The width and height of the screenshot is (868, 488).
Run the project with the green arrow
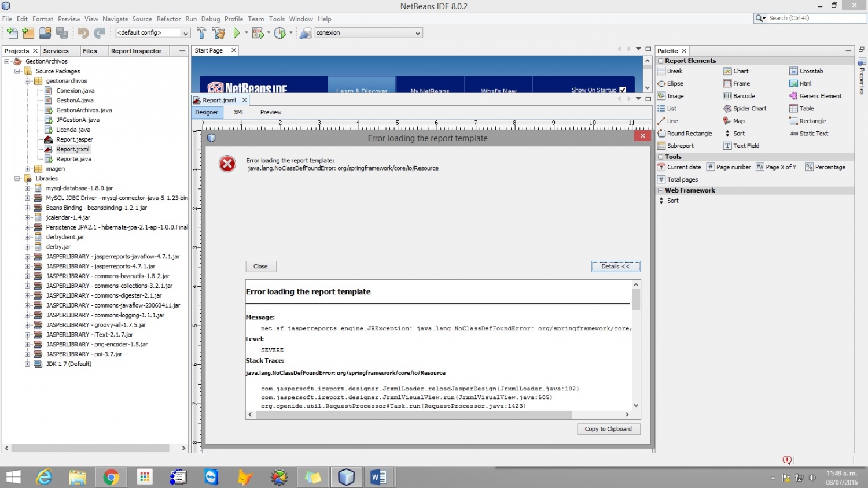pos(237,33)
